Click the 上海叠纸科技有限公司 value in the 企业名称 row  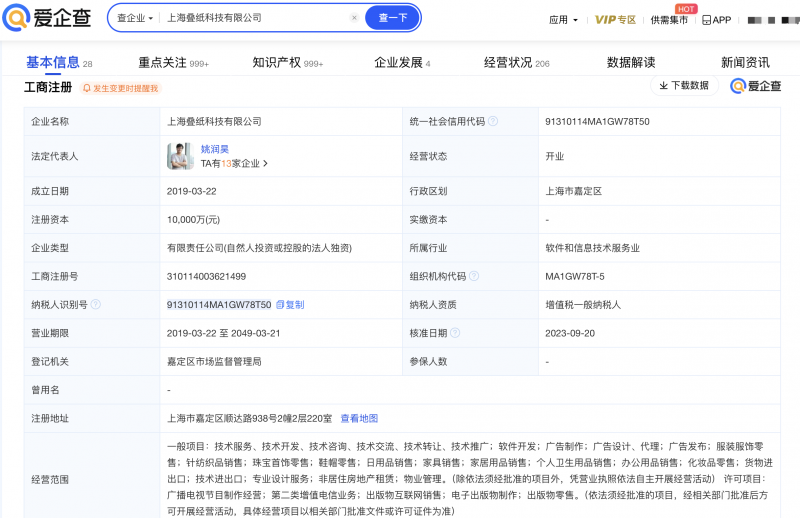click(x=214, y=121)
